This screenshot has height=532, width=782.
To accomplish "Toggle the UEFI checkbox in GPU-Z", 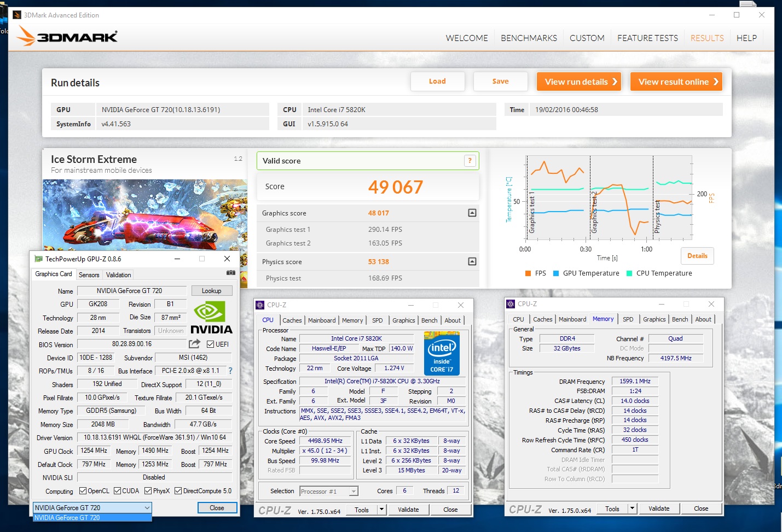I will pos(210,344).
